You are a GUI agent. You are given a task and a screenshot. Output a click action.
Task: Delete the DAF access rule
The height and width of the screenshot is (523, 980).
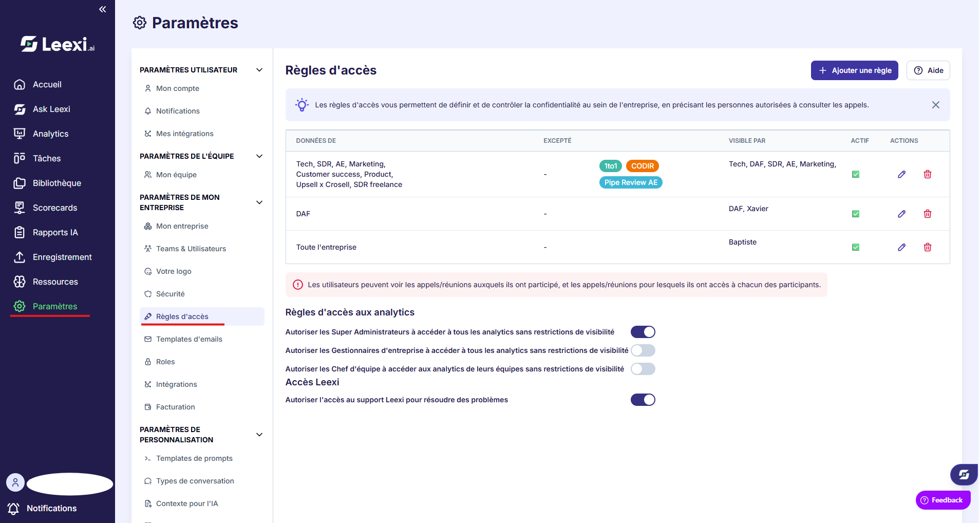[x=928, y=214]
